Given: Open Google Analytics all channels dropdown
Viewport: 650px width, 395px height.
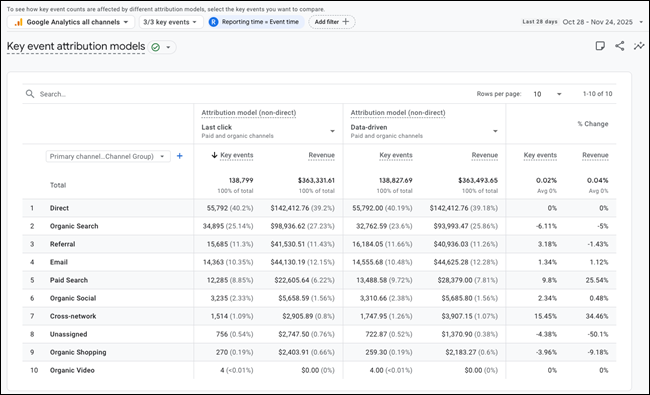Looking at the screenshot, I should [x=71, y=22].
